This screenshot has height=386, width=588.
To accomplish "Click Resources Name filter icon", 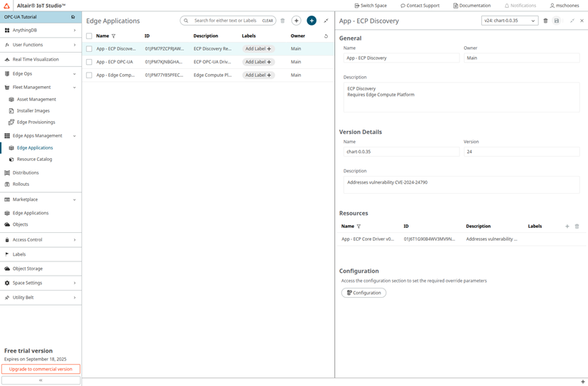I will (x=359, y=226).
